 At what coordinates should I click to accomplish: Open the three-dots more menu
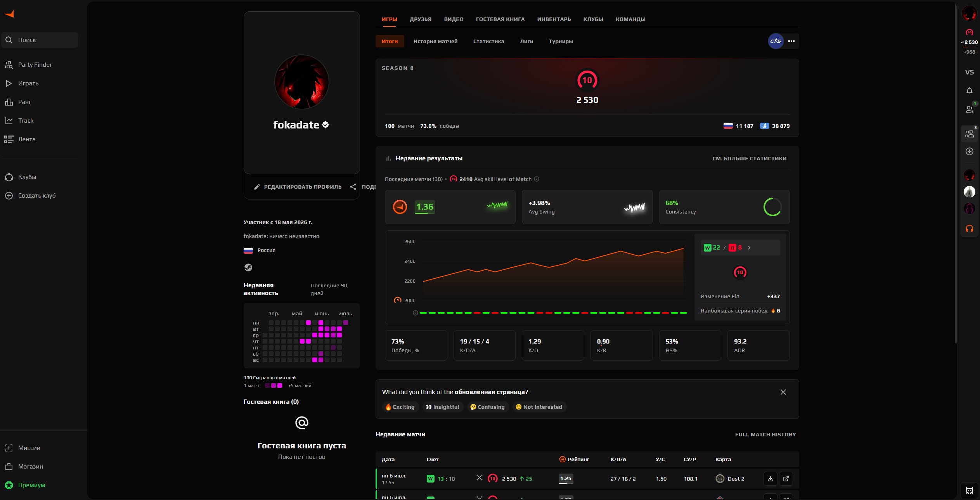click(791, 41)
